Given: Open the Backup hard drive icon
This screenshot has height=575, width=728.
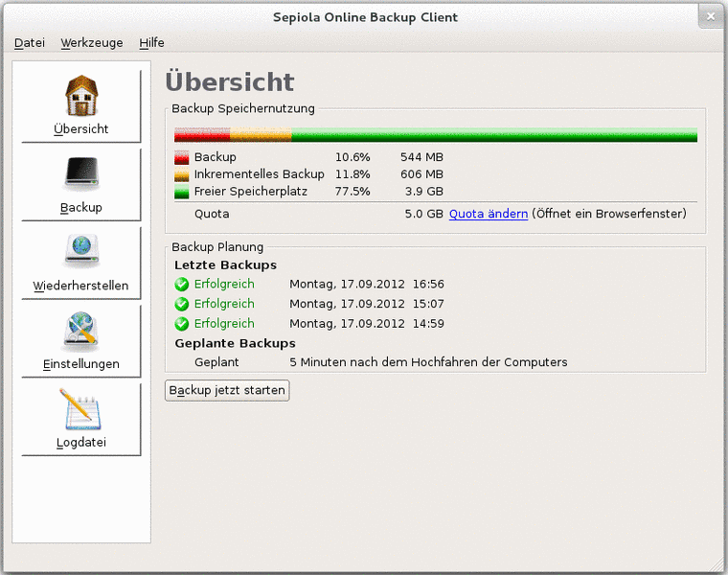Looking at the screenshot, I should click(81, 174).
